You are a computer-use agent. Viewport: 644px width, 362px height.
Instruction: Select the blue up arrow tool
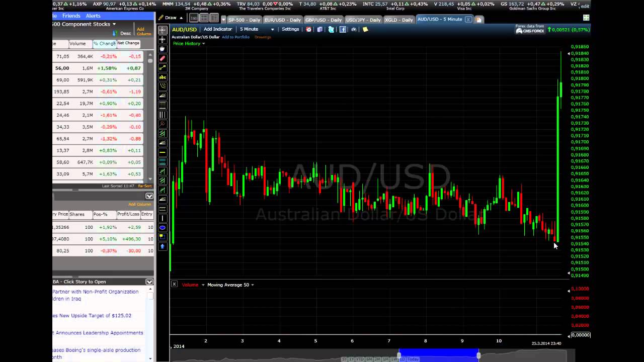pyautogui.click(x=162, y=246)
